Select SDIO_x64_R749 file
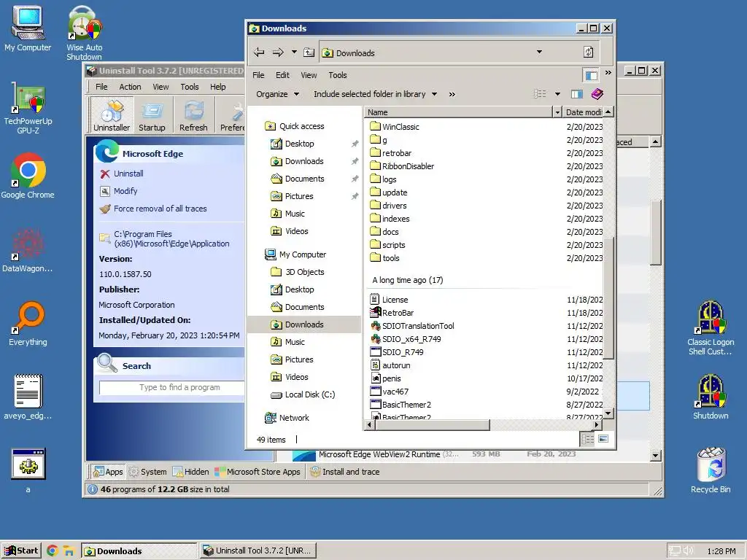This screenshot has height=560, width=747. pos(411,339)
